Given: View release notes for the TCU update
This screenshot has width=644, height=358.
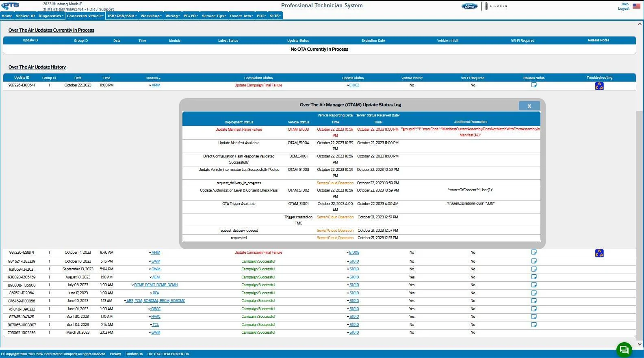Looking at the screenshot, I should point(534,325).
